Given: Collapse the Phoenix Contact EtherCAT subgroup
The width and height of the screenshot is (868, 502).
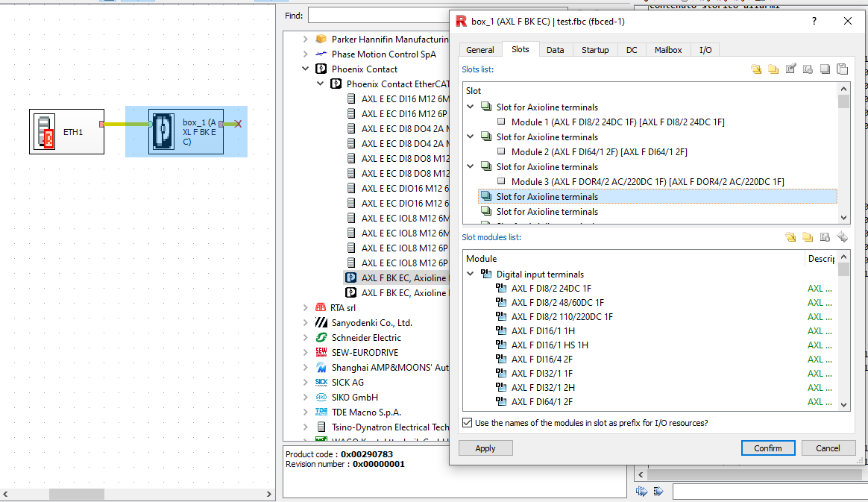Looking at the screenshot, I should [x=320, y=84].
